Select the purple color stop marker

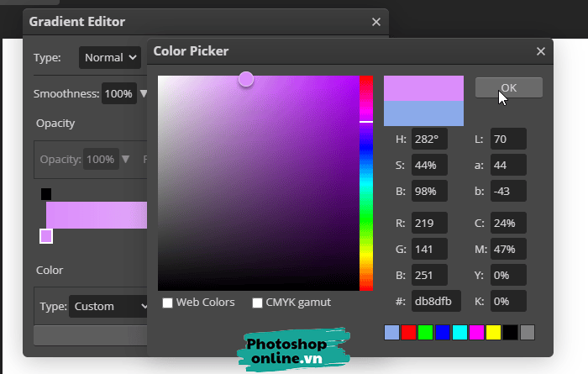[46, 236]
